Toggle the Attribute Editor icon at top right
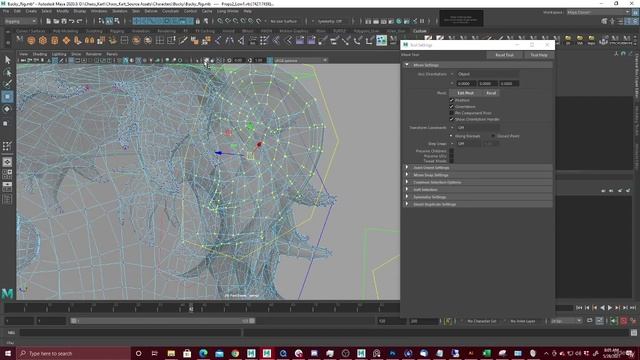 [620, 21]
